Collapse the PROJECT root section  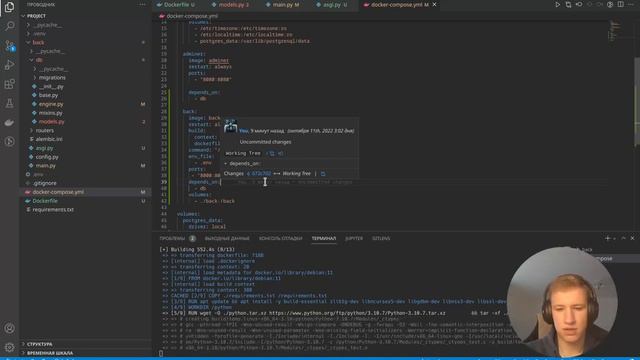point(36,16)
